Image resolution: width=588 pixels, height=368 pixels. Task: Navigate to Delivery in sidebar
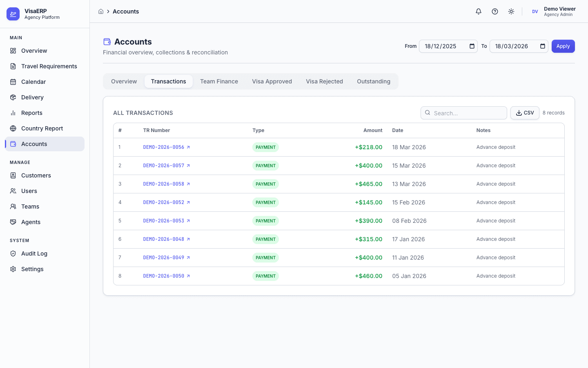click(x=32, y=97)
